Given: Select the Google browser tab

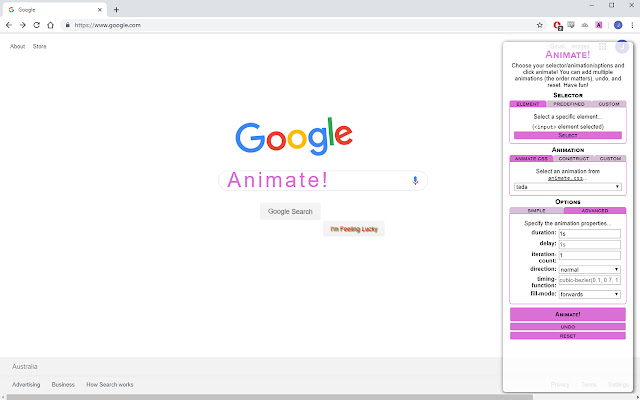Looking at the screenshot, I should (54, 10).
